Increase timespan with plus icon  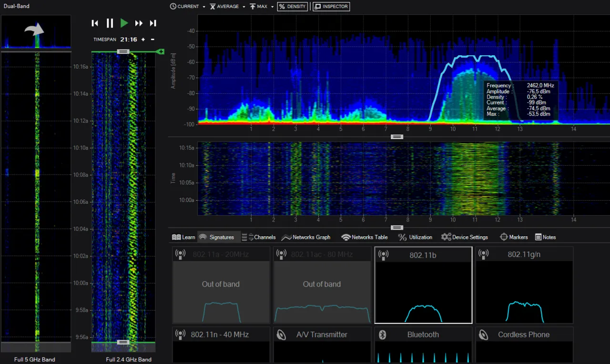tap(143, 40)
